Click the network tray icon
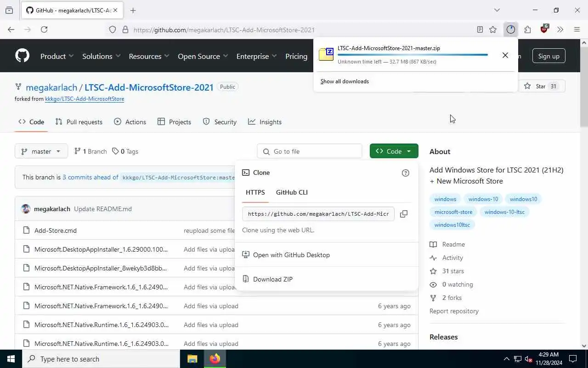 point(517,359)
